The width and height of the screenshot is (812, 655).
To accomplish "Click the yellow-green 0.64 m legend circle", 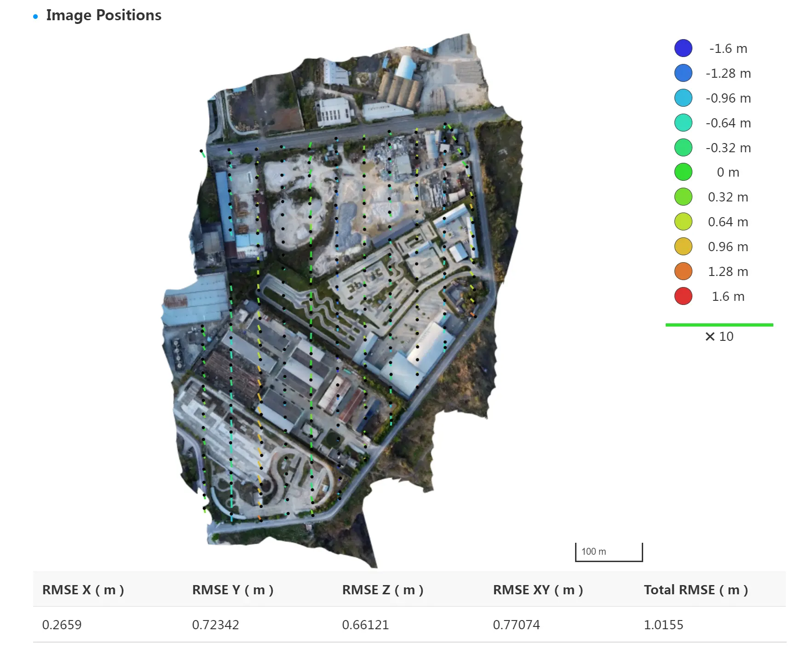I will click(x=683, y=222).
